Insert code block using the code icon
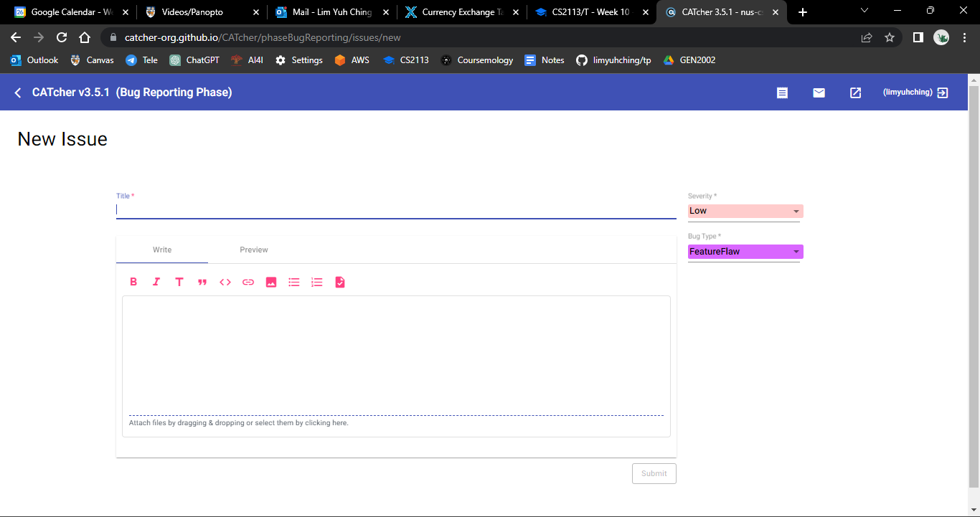This screenshot has height=517, width=980. [x=225, y=283]
